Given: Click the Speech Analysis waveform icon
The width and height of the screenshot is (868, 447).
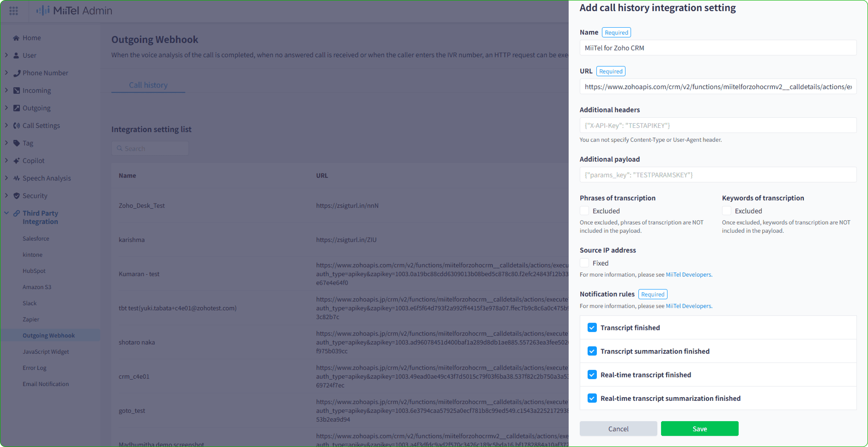Looking at the screenshot, I should 16,178.
